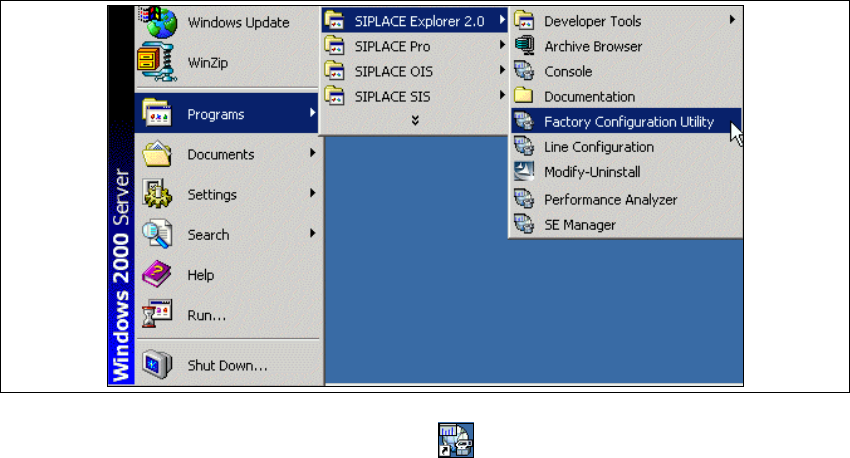
Task: Click the Shut Down monitor icon
Action: pos(157,364)
